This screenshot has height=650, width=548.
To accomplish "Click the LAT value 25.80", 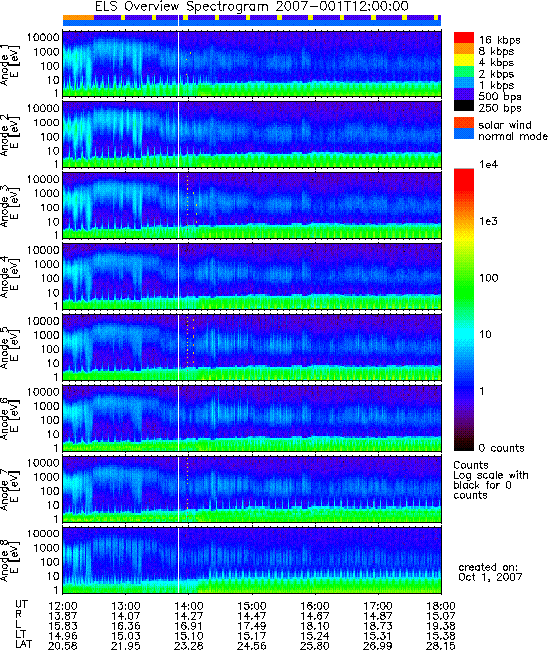I will 315,645.
